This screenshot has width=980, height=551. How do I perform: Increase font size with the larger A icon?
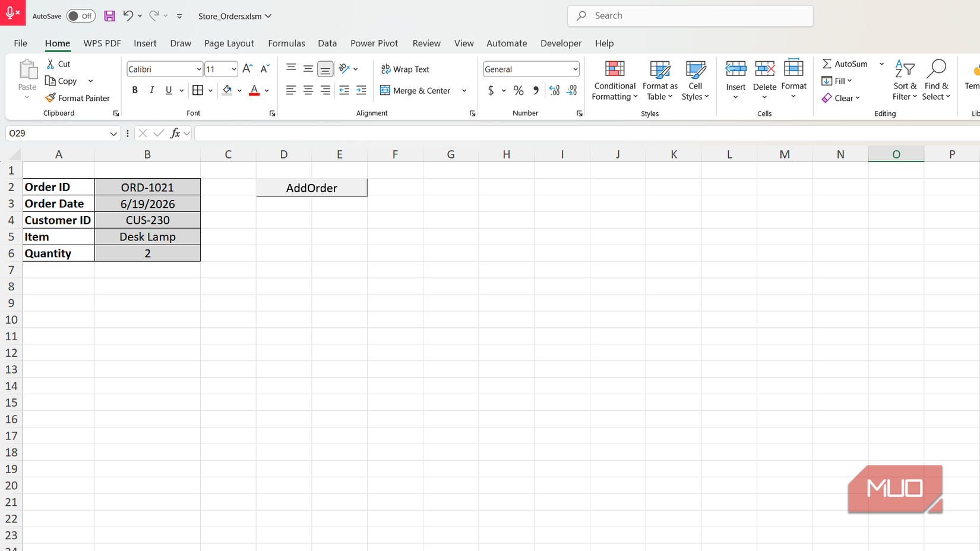(x=248, y=69)
